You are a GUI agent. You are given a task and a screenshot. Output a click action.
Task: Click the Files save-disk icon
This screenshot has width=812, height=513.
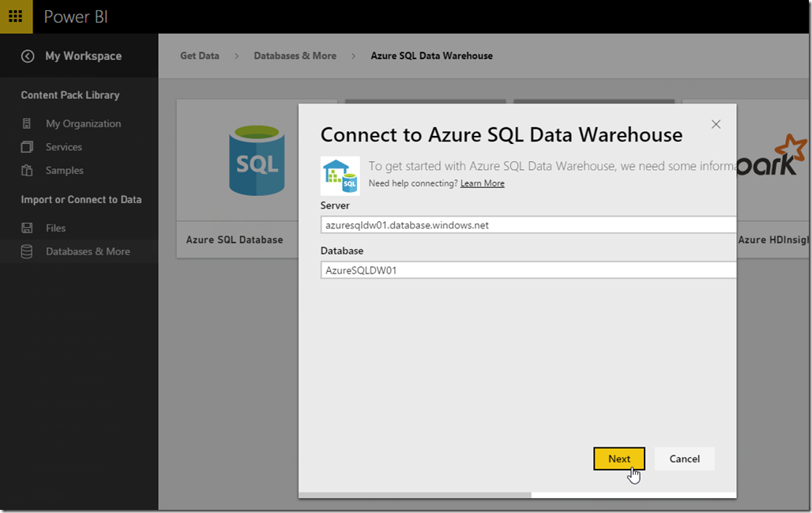click(27, 228)
